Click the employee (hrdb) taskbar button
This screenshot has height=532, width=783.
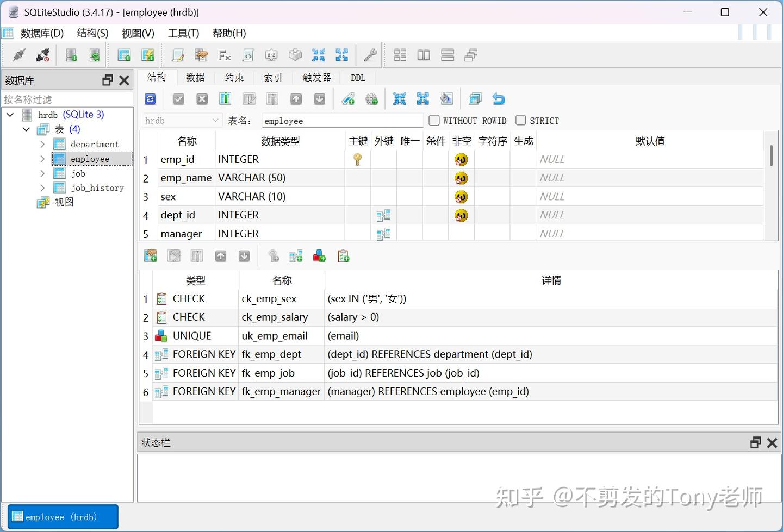(x=63, y=516)
